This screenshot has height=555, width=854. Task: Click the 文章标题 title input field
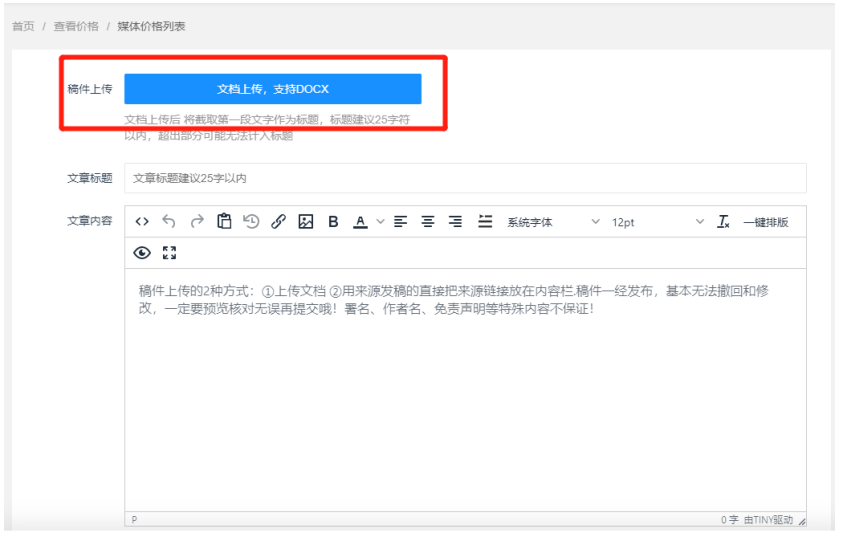point(465,178)
